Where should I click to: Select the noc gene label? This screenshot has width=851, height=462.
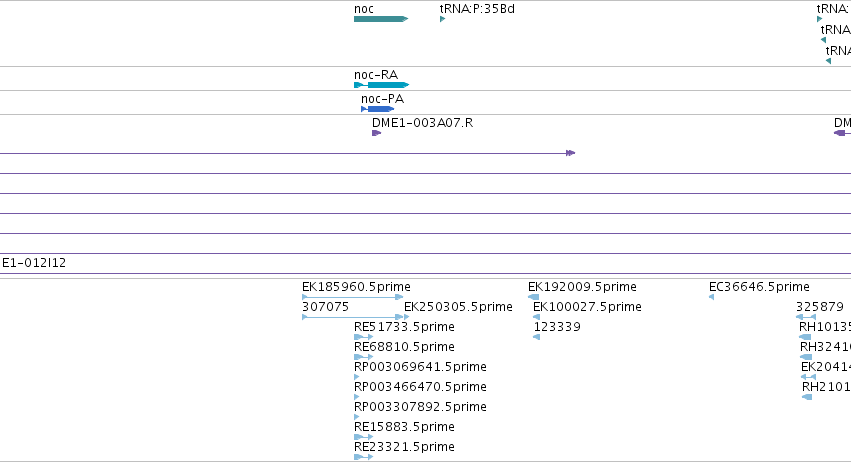364,9
